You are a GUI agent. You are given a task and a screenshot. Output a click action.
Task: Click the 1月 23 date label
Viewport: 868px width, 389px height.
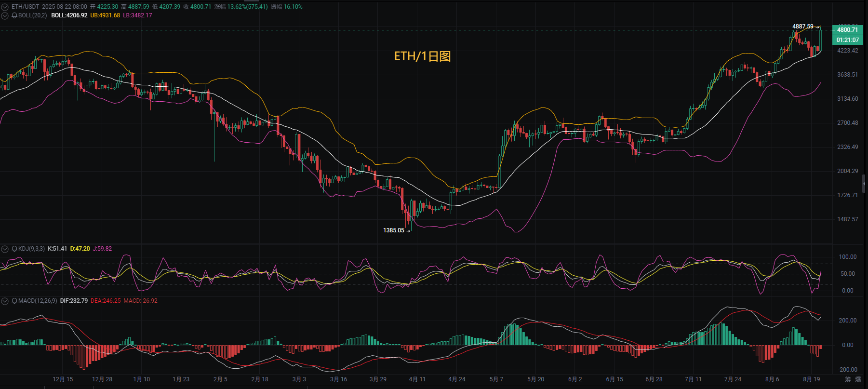(181, 379)
